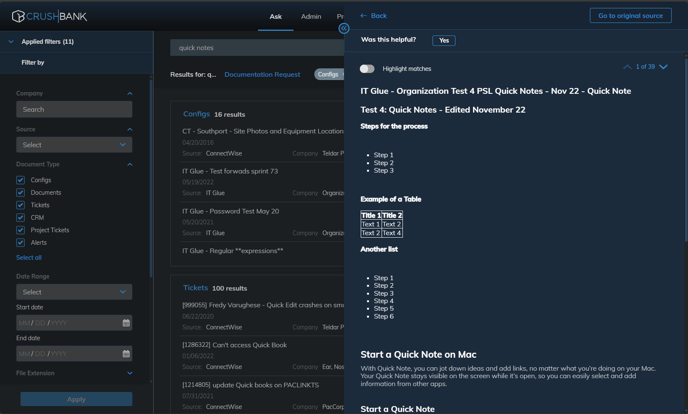Go to previous match with up chevron

coord(627,67)
